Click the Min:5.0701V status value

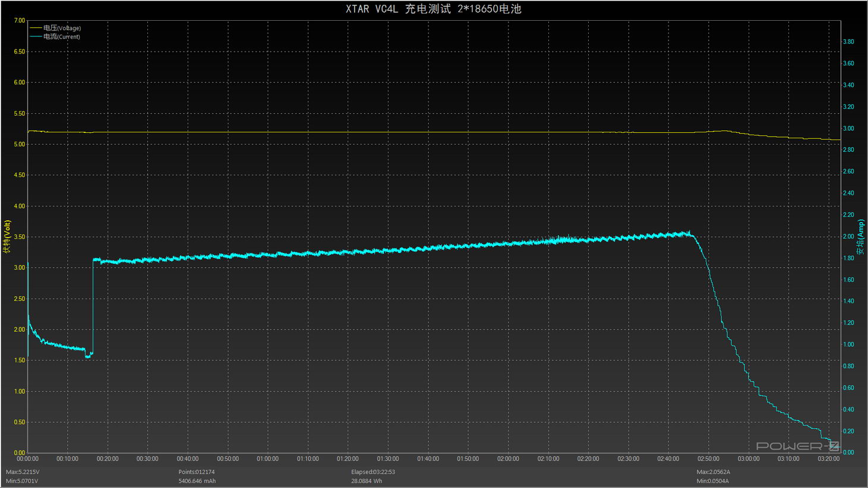[x=22, y=481]
